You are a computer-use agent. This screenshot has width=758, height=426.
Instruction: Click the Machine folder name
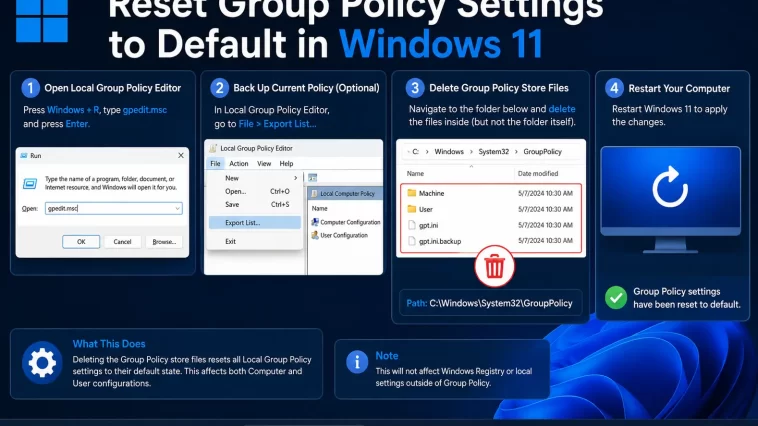(x=431, y=193)
